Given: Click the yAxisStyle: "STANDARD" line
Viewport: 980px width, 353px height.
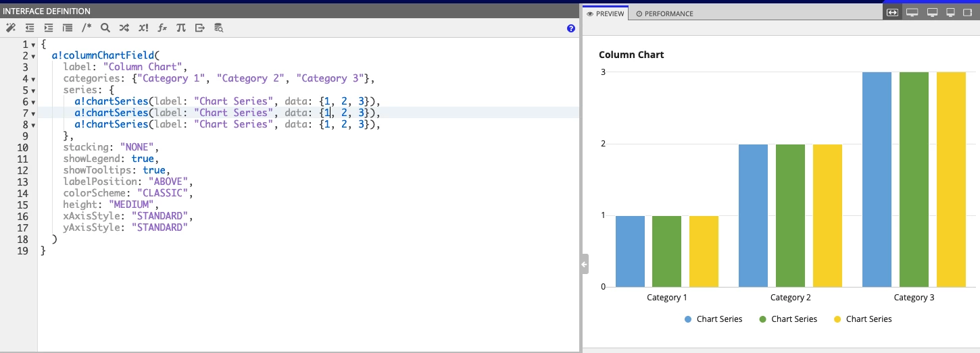Looking at the screenshot, I should tap(125, 227).
